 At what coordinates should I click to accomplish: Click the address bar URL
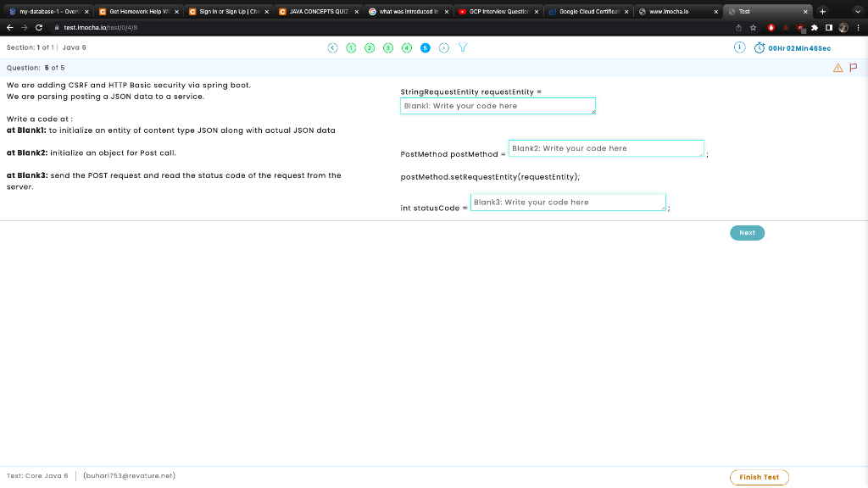[x=100, y=28]
